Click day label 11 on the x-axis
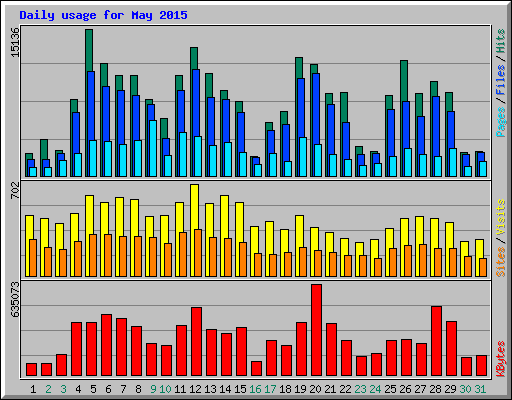 180,389
